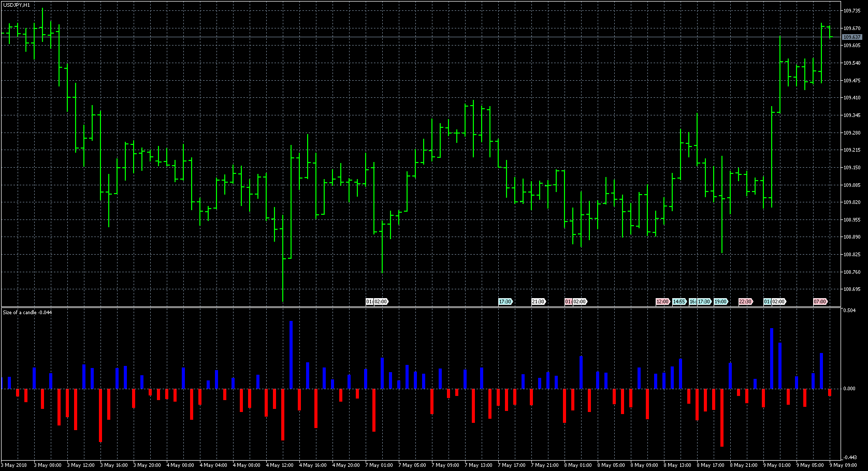Click the '7 May 01:00' time axis label
Image resolution: width=868 pixels, height=471 pixels.
tap(379, 465)
